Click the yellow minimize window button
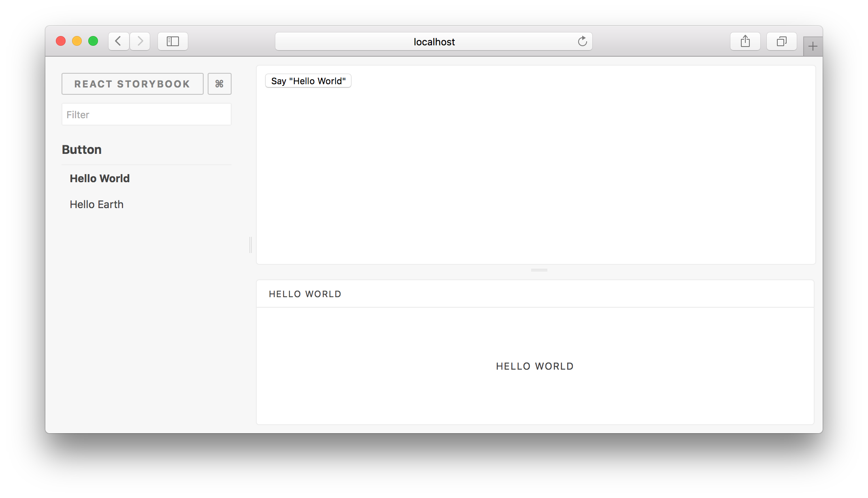This screenshot has height=498, width=868. pos(77,41)
